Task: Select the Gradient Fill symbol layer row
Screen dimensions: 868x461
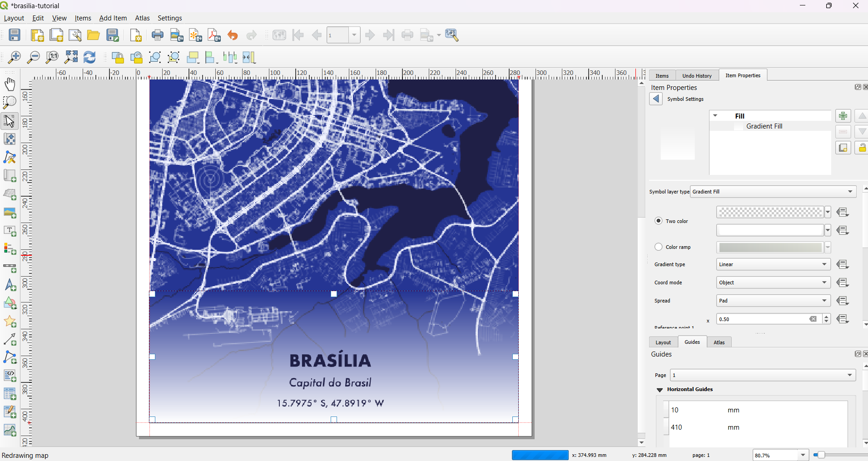Action: [x=770, y=126]
